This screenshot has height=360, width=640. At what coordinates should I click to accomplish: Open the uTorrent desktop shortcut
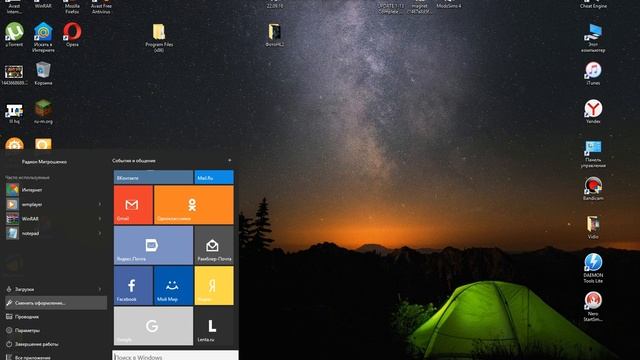tap(14, 34)
